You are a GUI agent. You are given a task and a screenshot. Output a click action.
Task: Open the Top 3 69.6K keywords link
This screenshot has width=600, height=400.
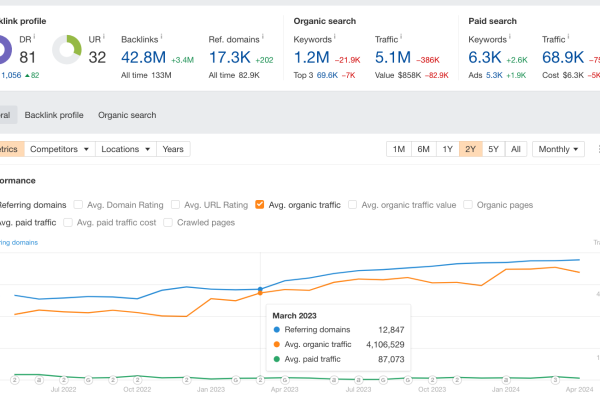coord(327,75)
